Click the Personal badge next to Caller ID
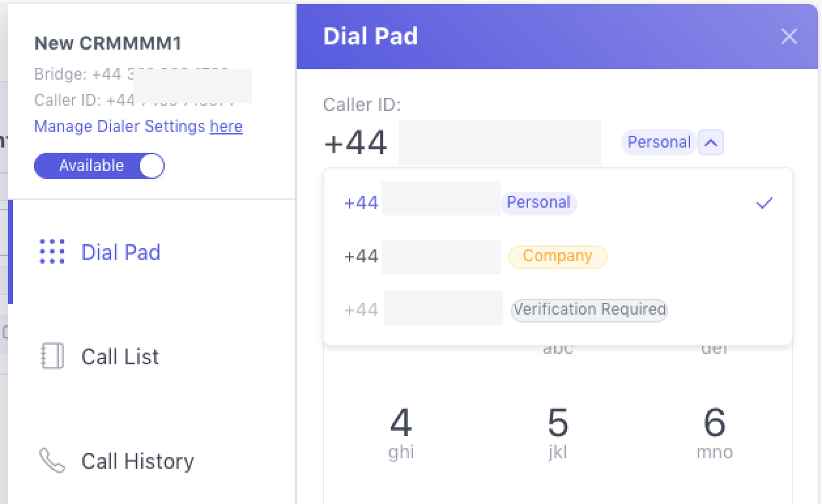The height and width of the screenshot is (504, 822). (659, 142)
